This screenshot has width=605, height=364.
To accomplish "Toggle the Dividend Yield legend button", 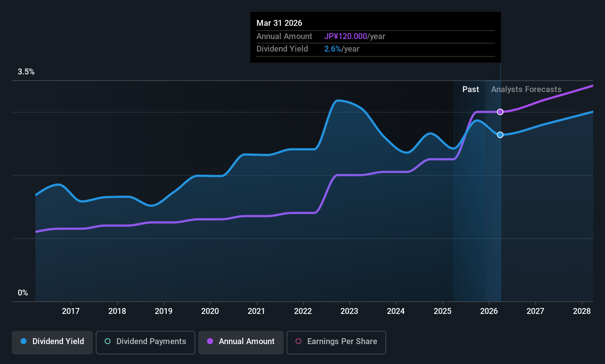I will point(52,342).
